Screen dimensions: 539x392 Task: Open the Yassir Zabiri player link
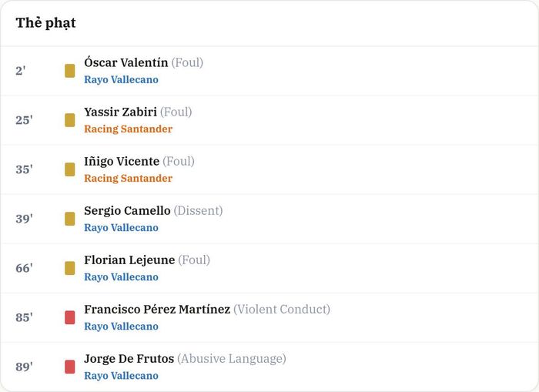120,112
